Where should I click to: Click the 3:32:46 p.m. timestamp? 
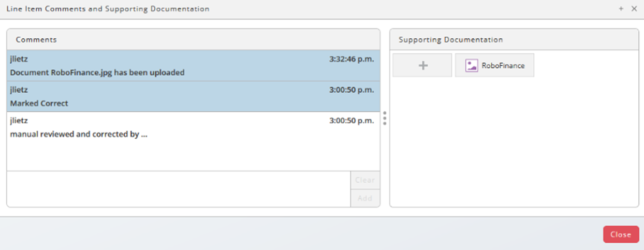pyautogui.click(x=352, y=59)
